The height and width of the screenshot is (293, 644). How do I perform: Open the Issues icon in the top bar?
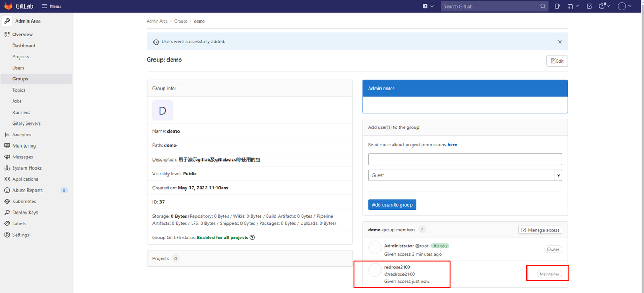[558, 6]
